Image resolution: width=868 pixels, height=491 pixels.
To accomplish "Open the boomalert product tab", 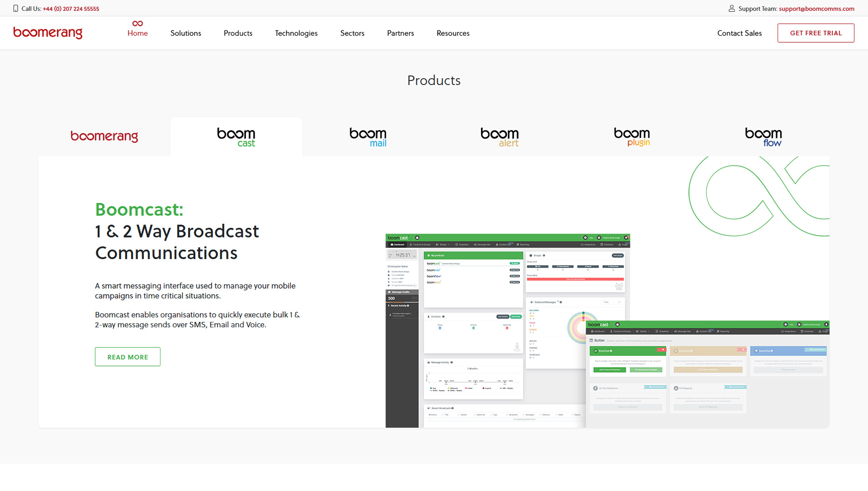I will point(499,137).
